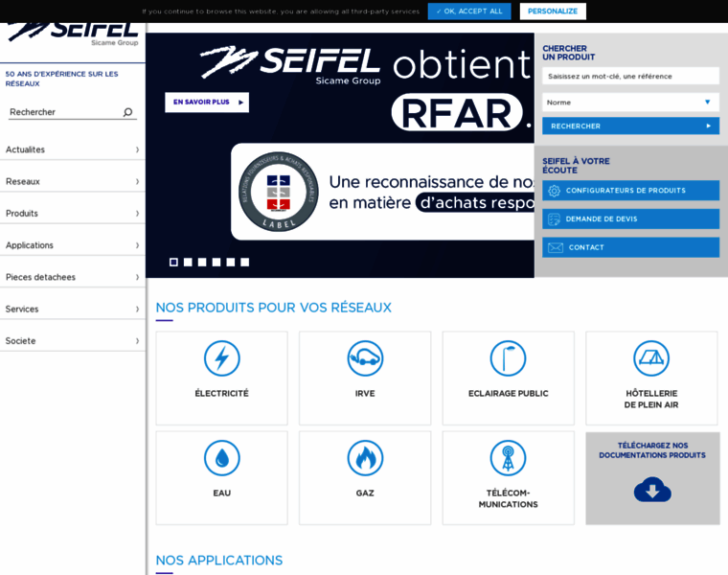
Task: Expand the Applications menu chevron
Action: coord(137,244)
